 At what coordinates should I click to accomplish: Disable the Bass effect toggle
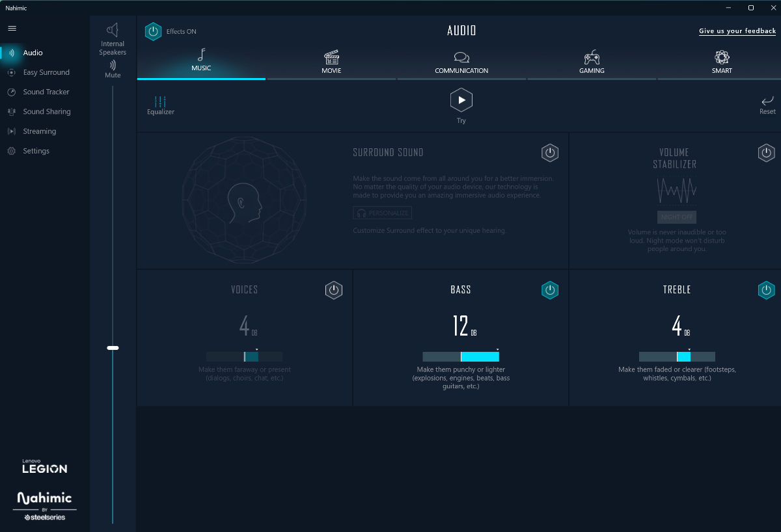pos(550,290)
